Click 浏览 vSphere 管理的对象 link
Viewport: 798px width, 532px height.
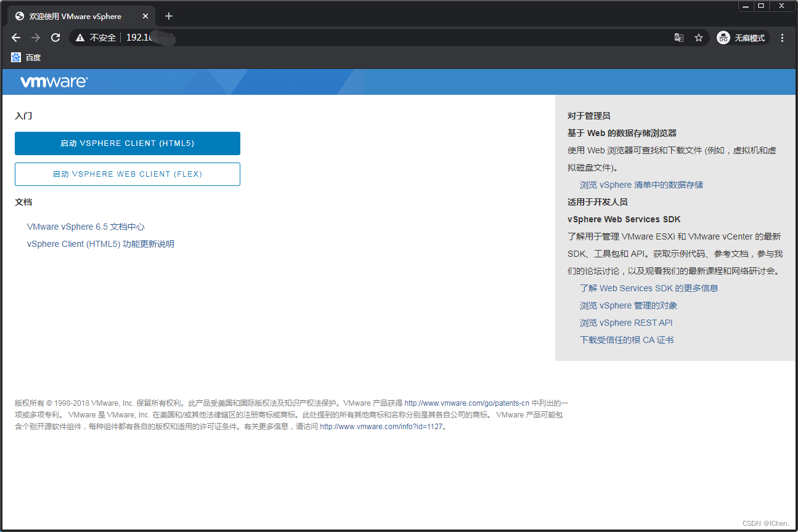(x=629, y=305)
